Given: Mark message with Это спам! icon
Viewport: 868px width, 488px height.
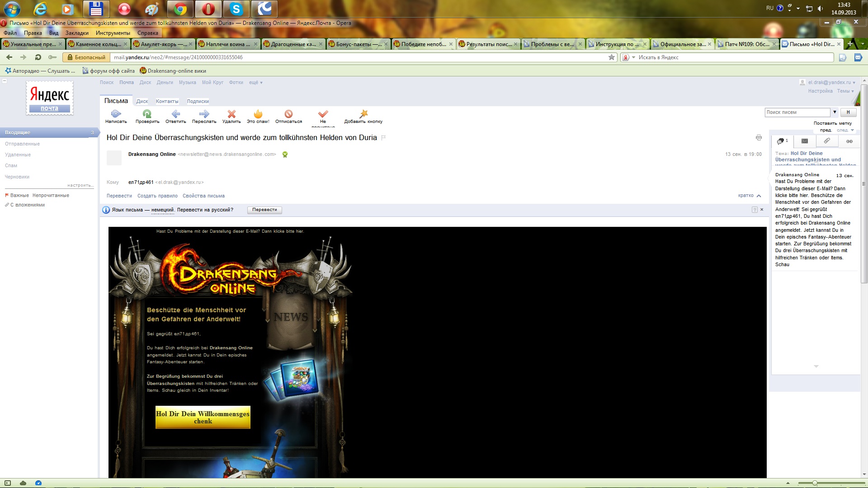Looking at the screenshot, I should [258, 114].
